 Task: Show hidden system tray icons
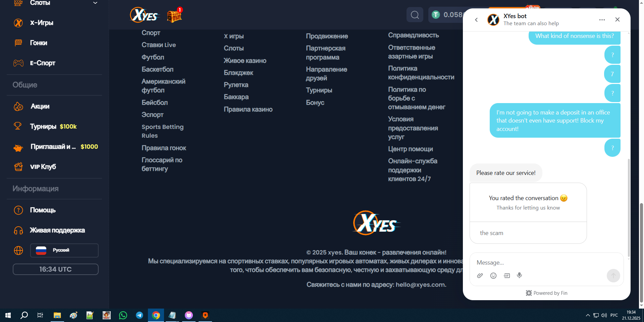588,315
